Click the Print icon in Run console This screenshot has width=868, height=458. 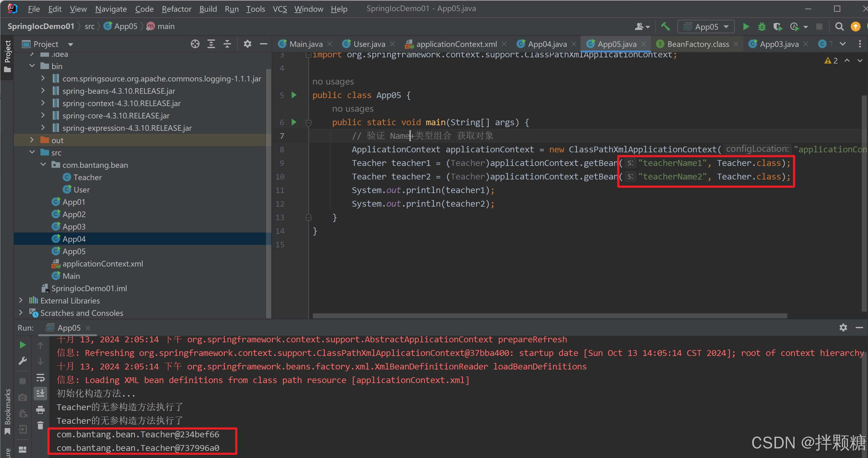pyautogui.click(x=40, y=410)
